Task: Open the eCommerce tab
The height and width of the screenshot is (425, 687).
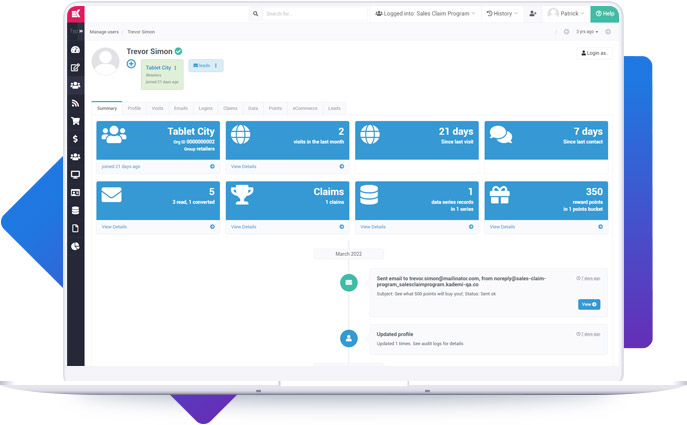Action: (x=304, y=108)
